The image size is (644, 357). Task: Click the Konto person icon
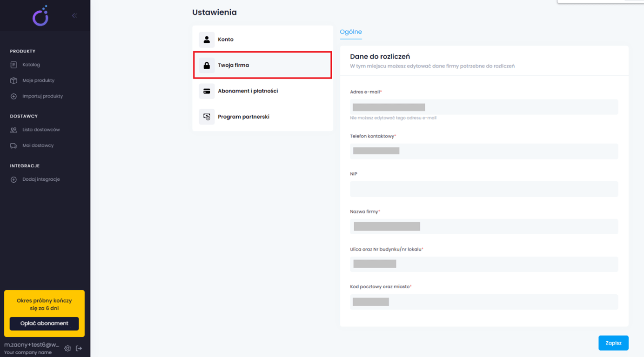(207, 40)
